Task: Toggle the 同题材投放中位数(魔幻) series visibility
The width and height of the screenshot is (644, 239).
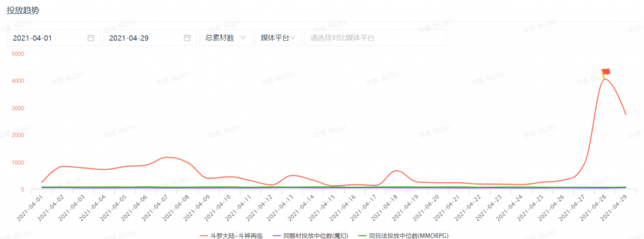Action: [x=316, y=236]
